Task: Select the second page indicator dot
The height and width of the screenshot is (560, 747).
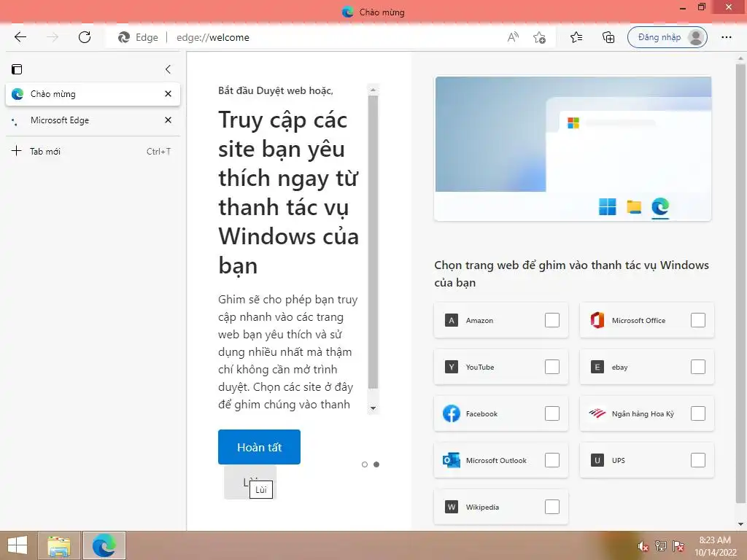Action: (376, 464)
